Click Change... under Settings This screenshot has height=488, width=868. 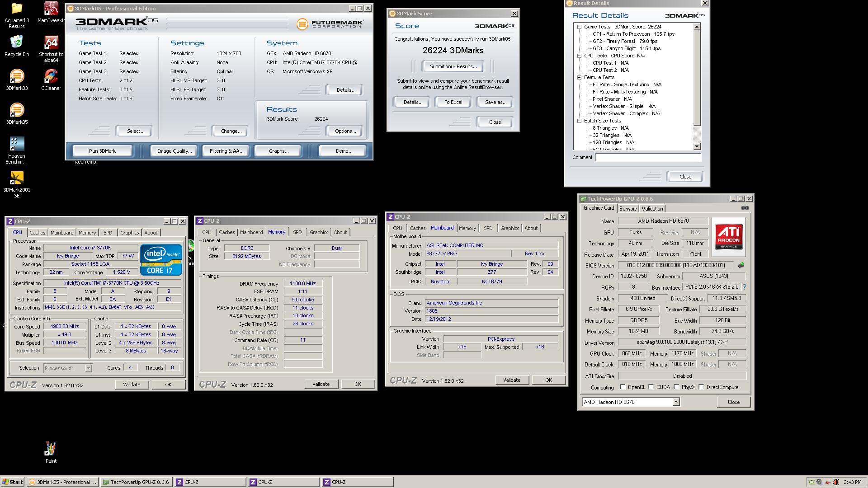(x=231, y=131)
